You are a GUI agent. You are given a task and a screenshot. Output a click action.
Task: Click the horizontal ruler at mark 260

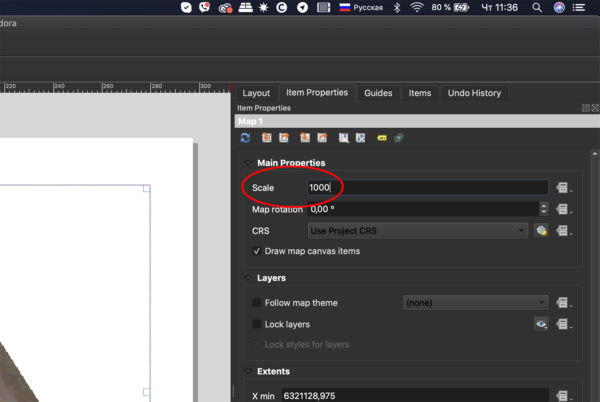coord(108,87)
